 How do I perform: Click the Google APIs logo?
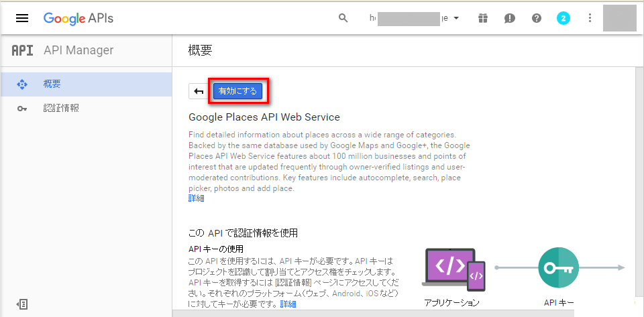pos(78,19)
